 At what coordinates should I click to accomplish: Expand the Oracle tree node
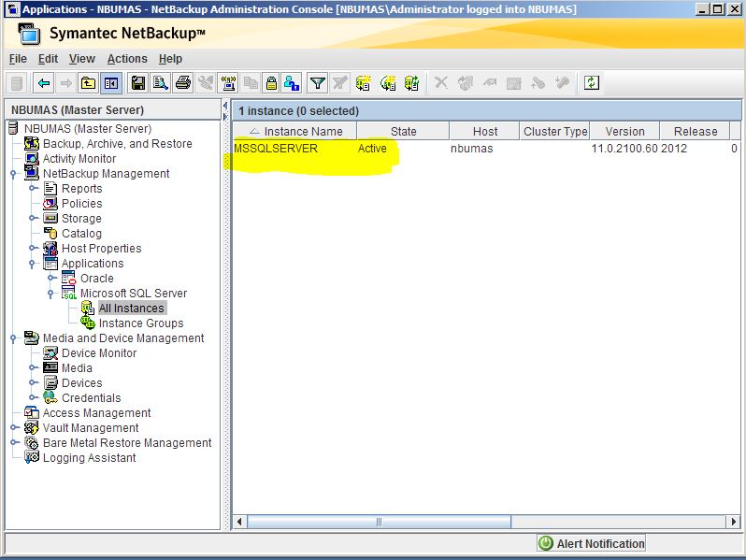(51, 278)
